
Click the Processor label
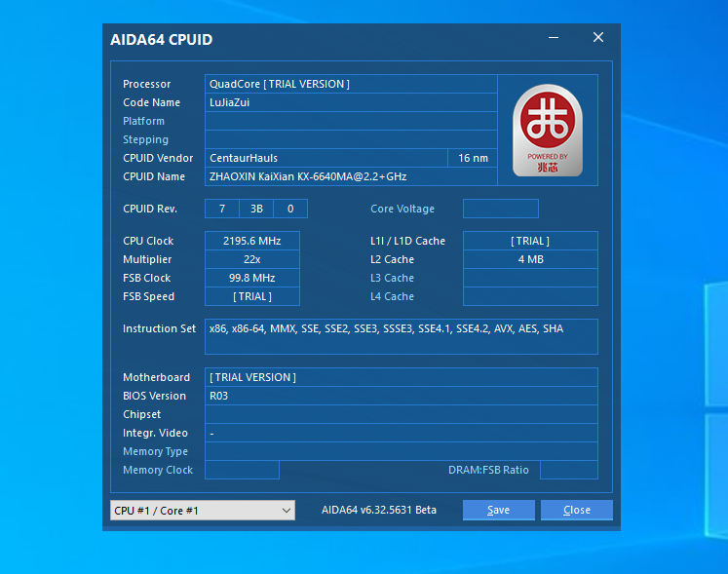pos(147,84)
